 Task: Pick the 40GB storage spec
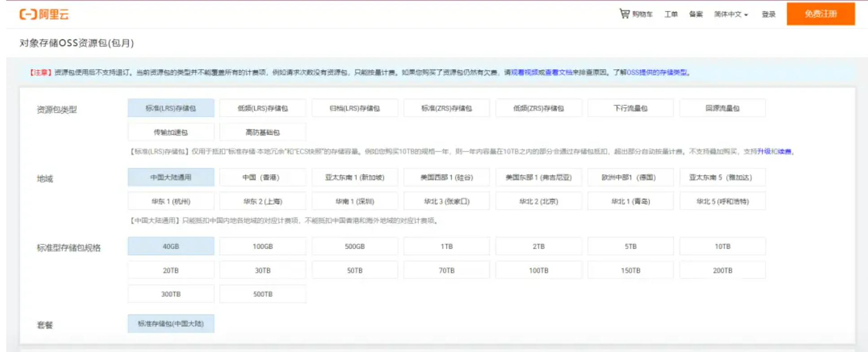click(x=171, y=246)
